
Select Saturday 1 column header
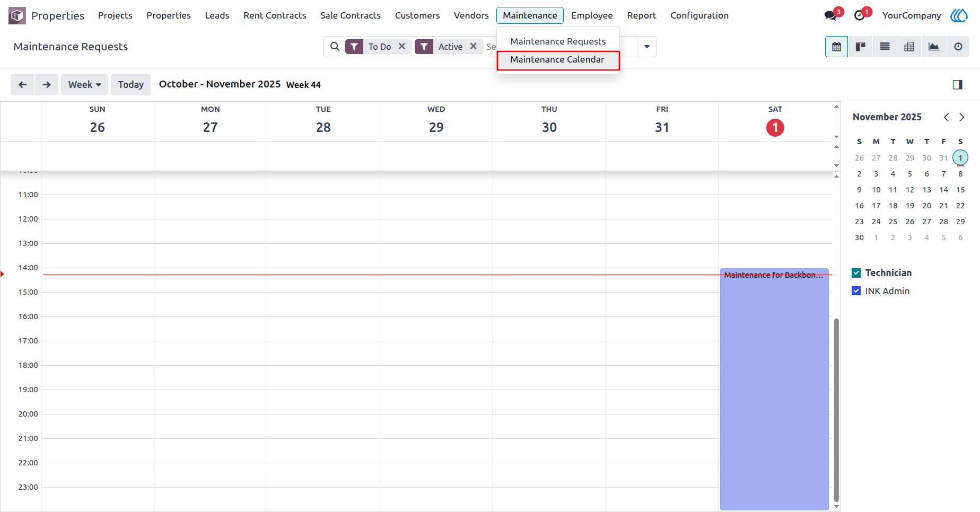[x=775, y=121]
